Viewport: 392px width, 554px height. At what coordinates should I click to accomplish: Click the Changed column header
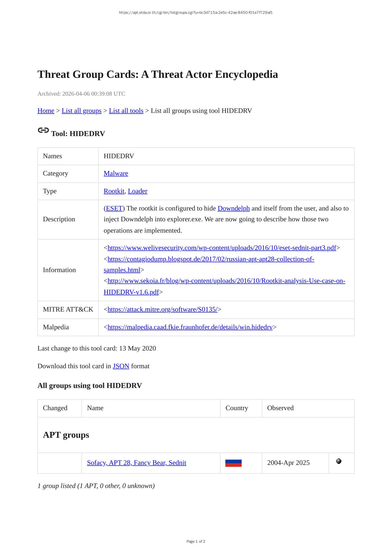point(55,408)
